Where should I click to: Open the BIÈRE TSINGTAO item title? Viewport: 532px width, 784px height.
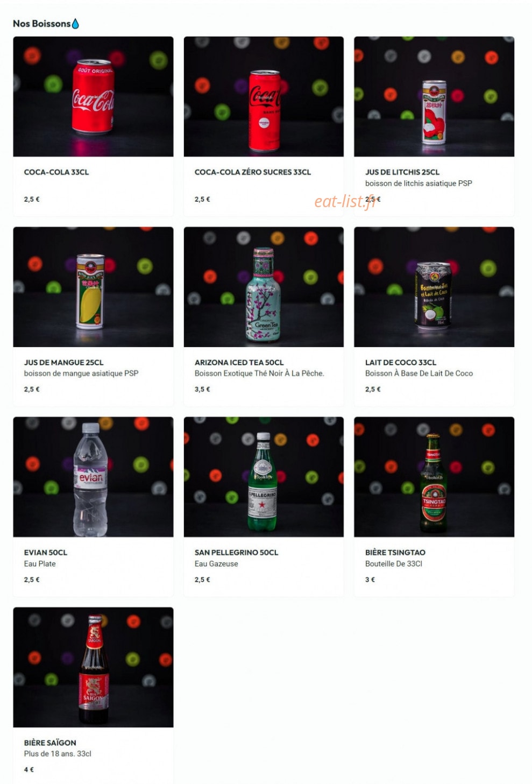click(x=395, y=553)
